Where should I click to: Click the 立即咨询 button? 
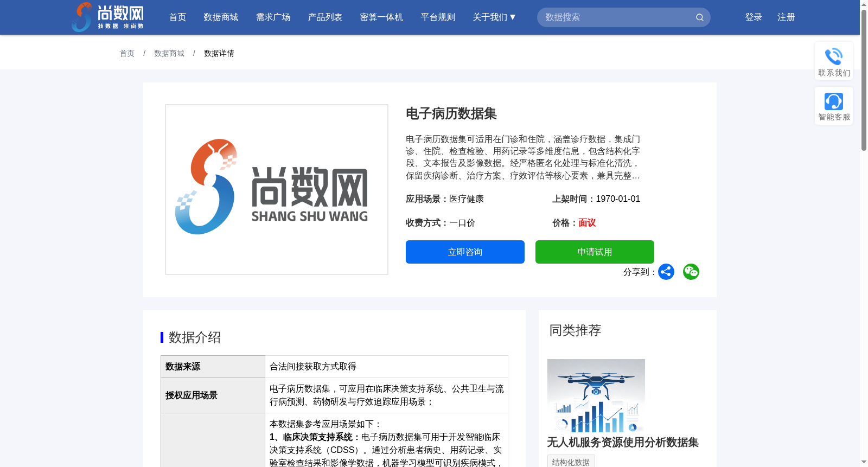[x=465, y=252]
